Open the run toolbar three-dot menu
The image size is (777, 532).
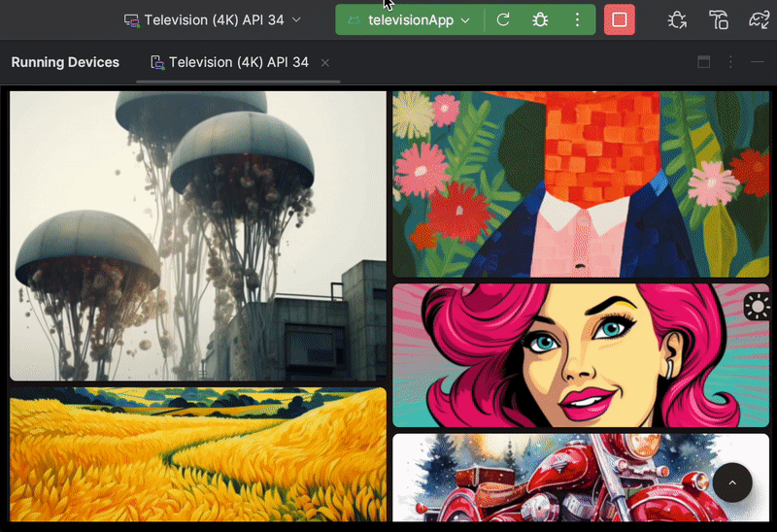pyautogui.click(x=577, y=19)
